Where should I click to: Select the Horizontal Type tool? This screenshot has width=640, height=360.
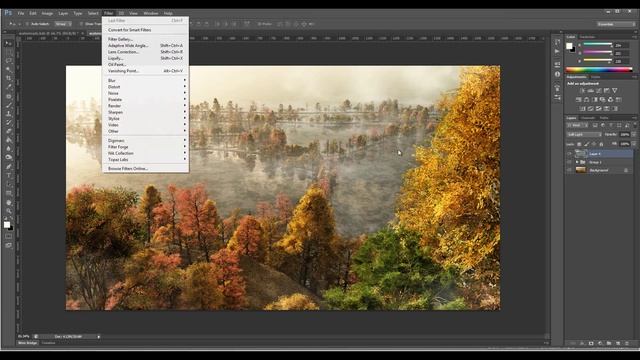point(9,176)
